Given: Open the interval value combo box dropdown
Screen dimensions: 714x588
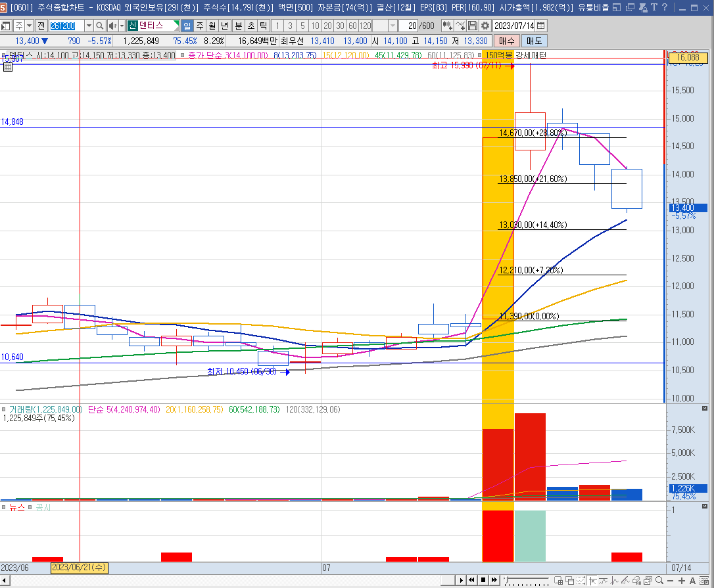Looking at the screenshot, I should coord(393,26).
